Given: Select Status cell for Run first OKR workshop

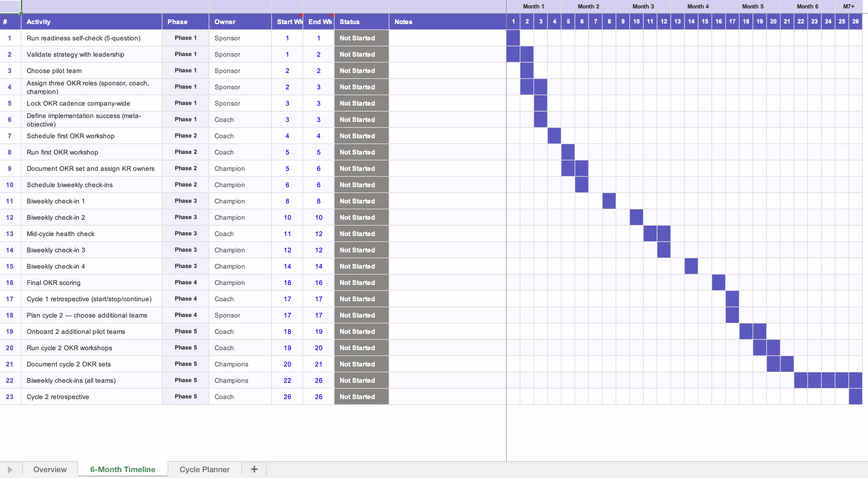Looking at the screenshot, I should (x=362, y=152).
